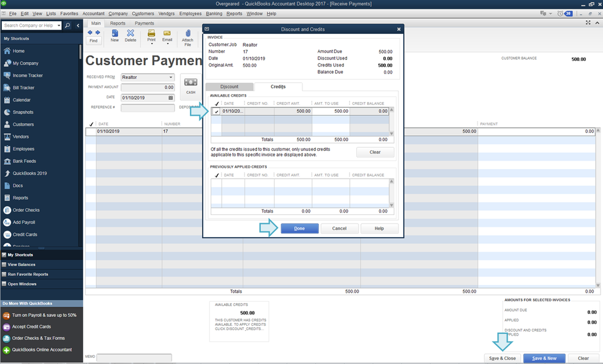Click Help in Discount and Credits dialog

pos(379,228)
